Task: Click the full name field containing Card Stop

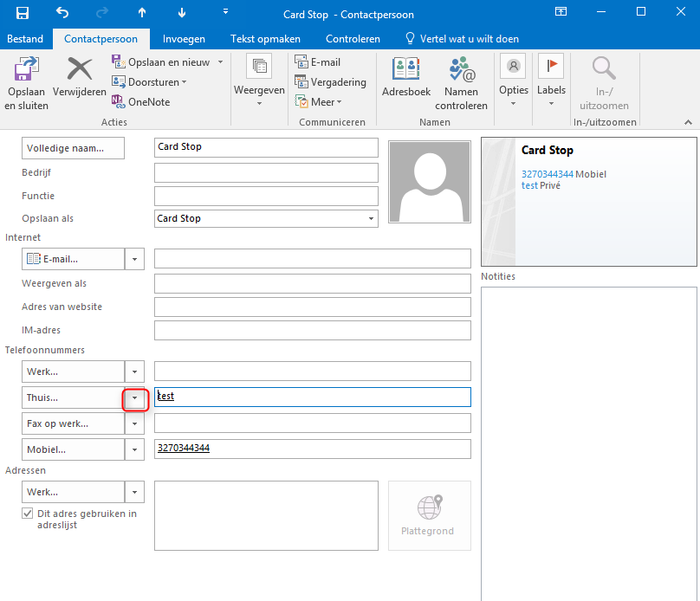Action: 266,147
